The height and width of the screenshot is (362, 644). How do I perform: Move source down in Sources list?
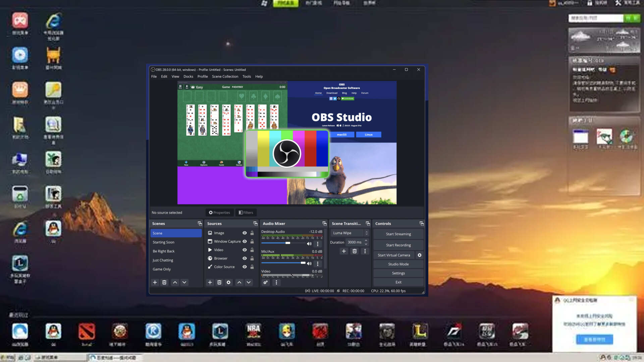[249, 282]
